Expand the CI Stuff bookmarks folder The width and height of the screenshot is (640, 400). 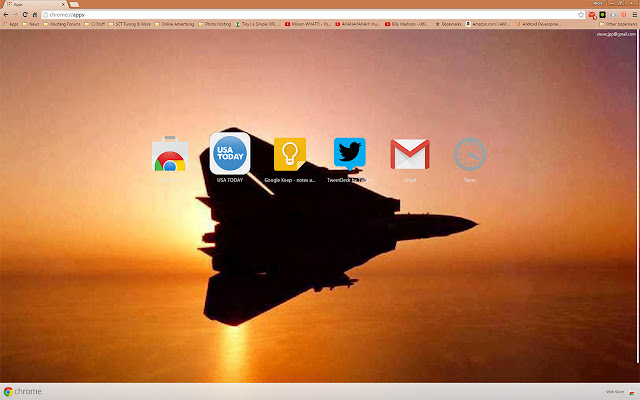tap(95, 24)
